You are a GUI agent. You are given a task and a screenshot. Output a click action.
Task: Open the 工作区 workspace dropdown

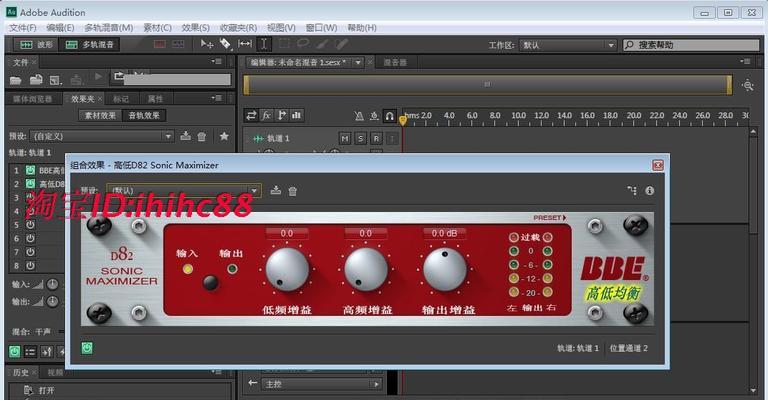point(567,45)
